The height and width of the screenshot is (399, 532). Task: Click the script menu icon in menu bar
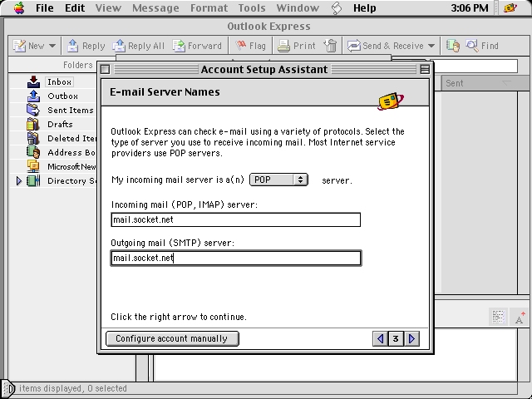336,7
